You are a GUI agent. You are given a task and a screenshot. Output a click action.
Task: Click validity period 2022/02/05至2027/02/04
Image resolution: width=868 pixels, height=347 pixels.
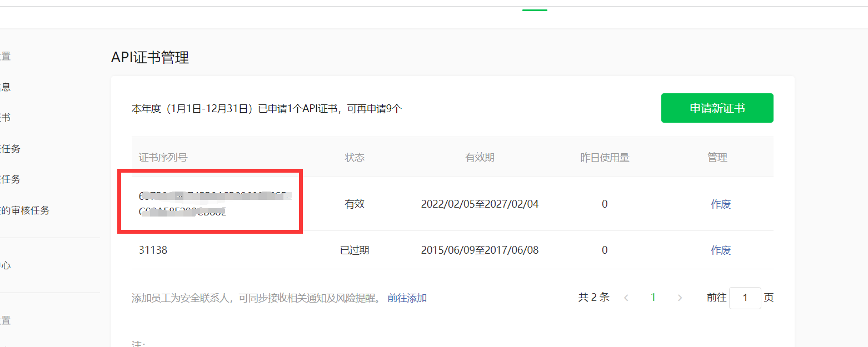[x=480, y=204]
